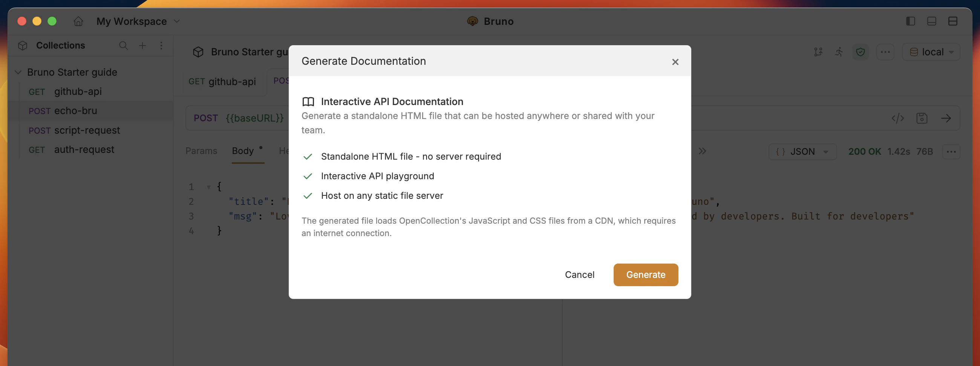Viewport: 980px width, 366px height.
Task: Click the Home icon next to My Workspace
Action: click(x=78, y=21)
